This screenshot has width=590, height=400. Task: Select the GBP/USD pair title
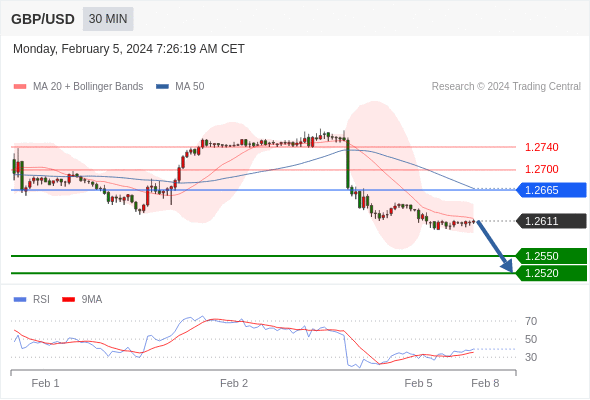coord(43,19)
